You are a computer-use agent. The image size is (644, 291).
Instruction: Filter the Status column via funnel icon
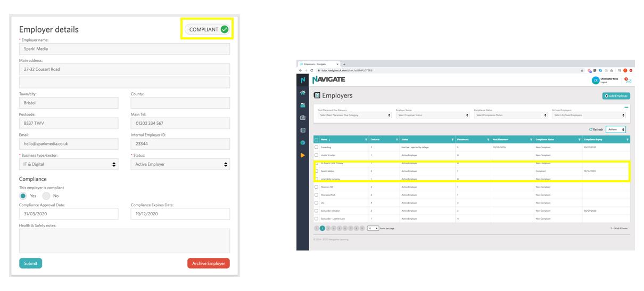click(x=453, y=140)
